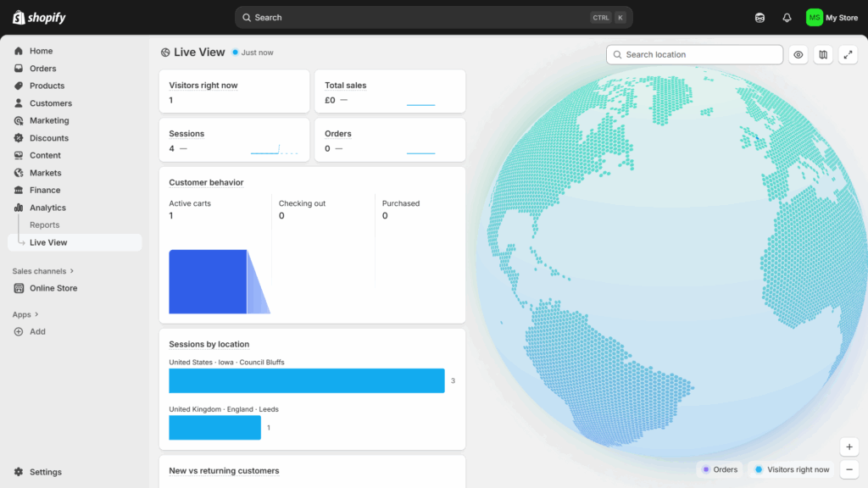The height and width of the screenshot is (488, 868).
Task: Expand the globe to fullscreen
Action: tap(848, 55)
